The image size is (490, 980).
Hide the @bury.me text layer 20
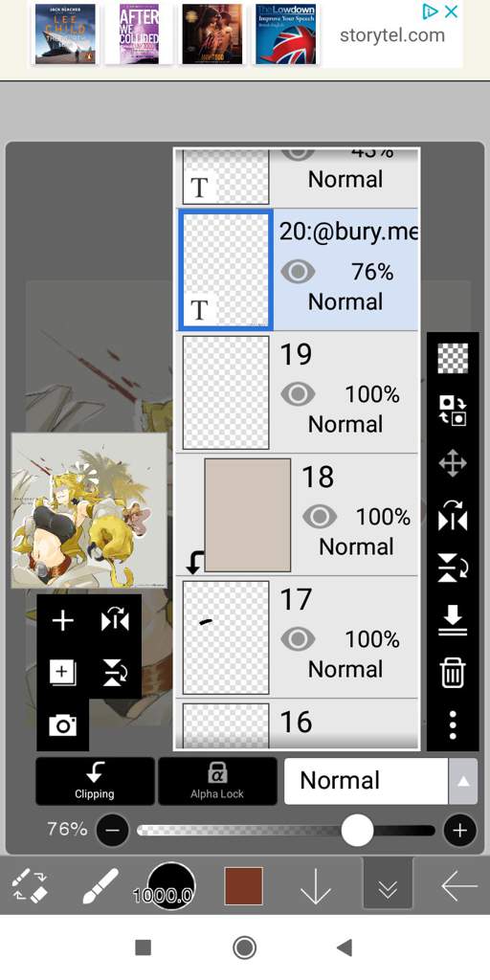coord(298,272)
